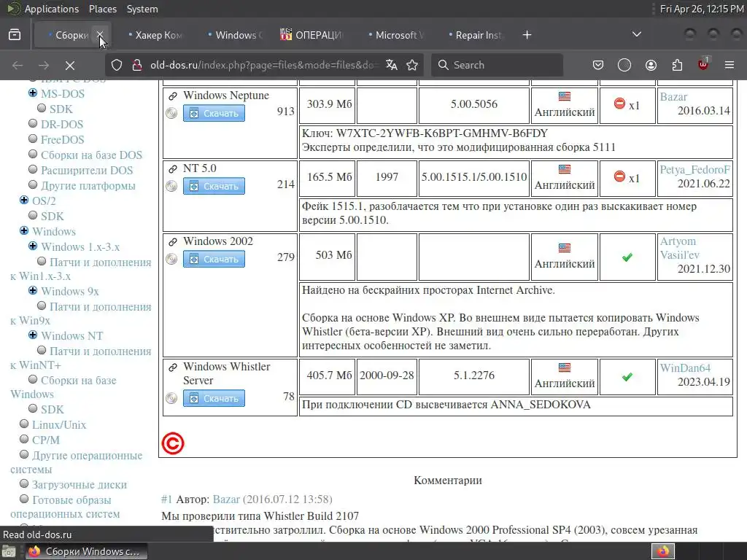747x560 pixels.
Task: Expand the Windows tree node
Action: [24, 230]
